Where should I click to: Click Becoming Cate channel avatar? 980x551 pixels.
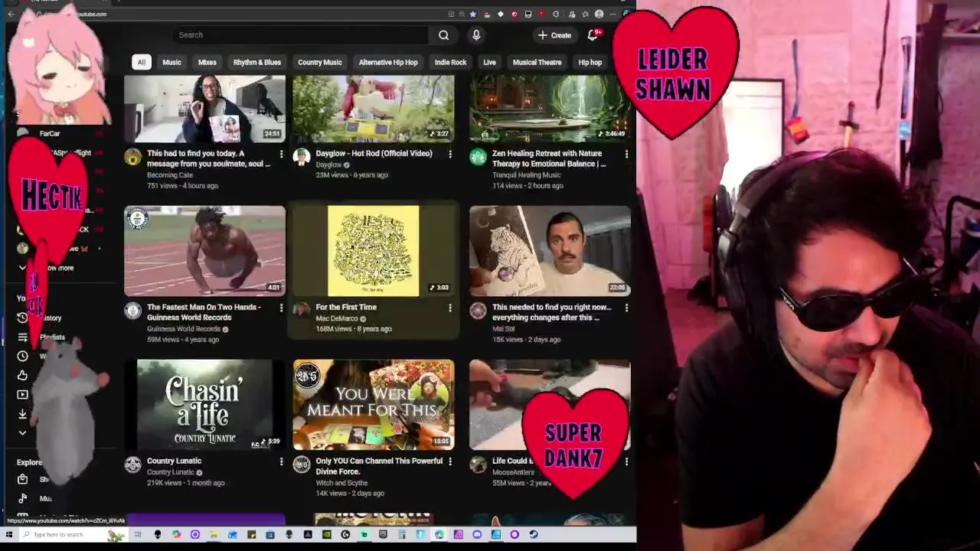click(133, 158)
